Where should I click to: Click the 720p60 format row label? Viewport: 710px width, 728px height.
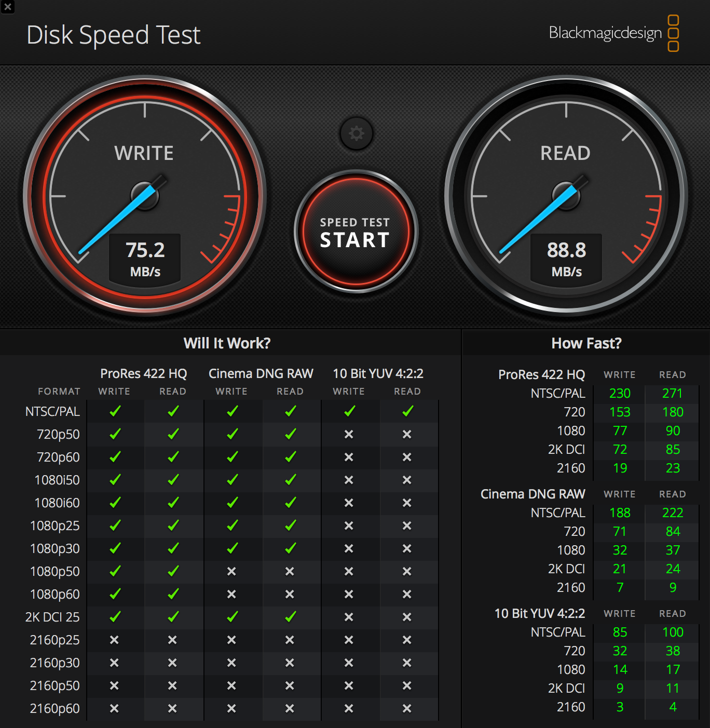(x=58, y=457)
